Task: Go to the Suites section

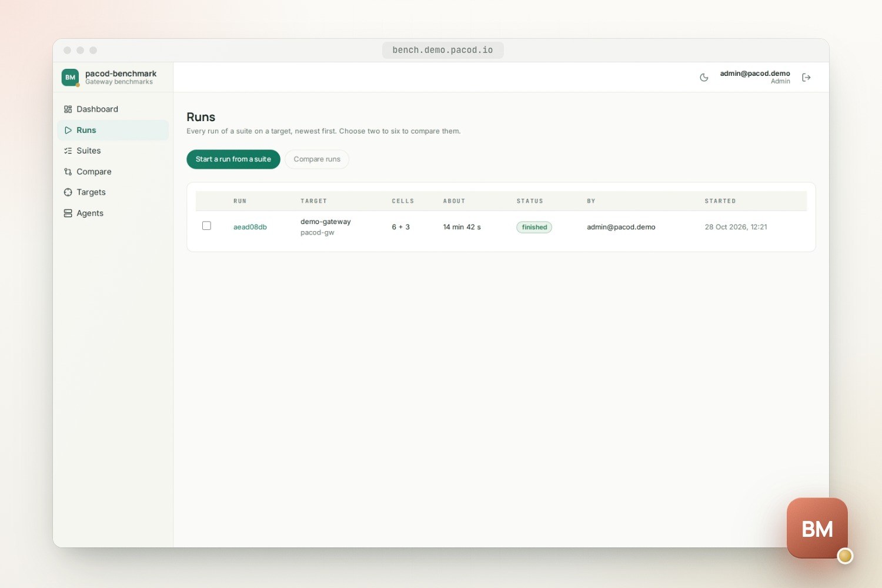Action: (x=113, y=151)
